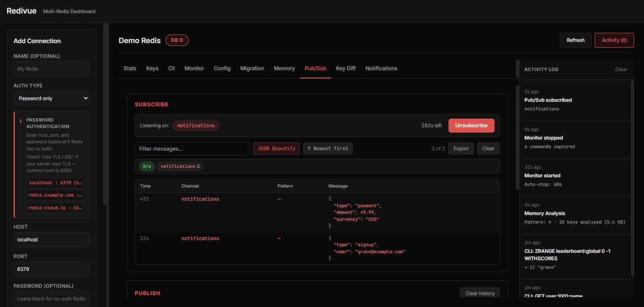The height and width of the screenshot is (307, 644).
Task: Click the password authentication info icon
Action: pos(21,121)
